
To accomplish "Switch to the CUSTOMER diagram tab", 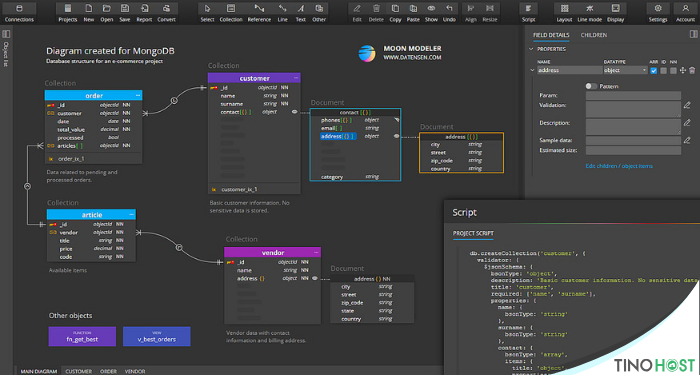I will click(x=79, y=371).
